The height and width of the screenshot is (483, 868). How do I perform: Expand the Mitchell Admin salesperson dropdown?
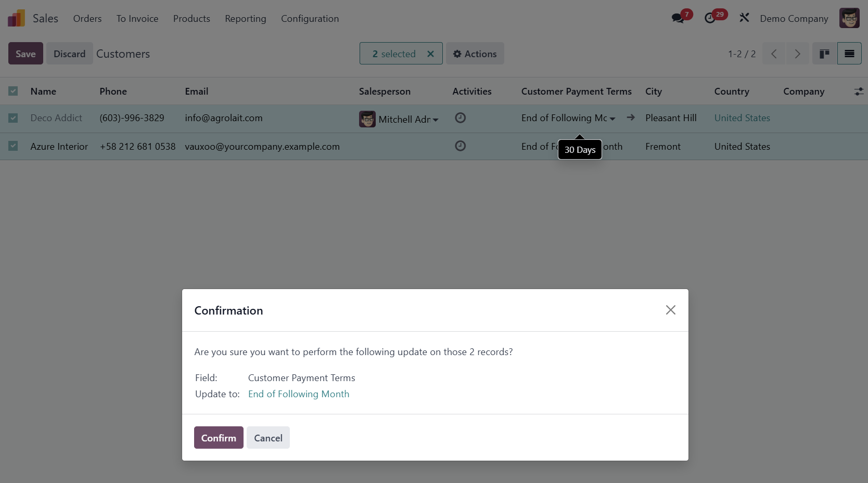pos(436,120)
